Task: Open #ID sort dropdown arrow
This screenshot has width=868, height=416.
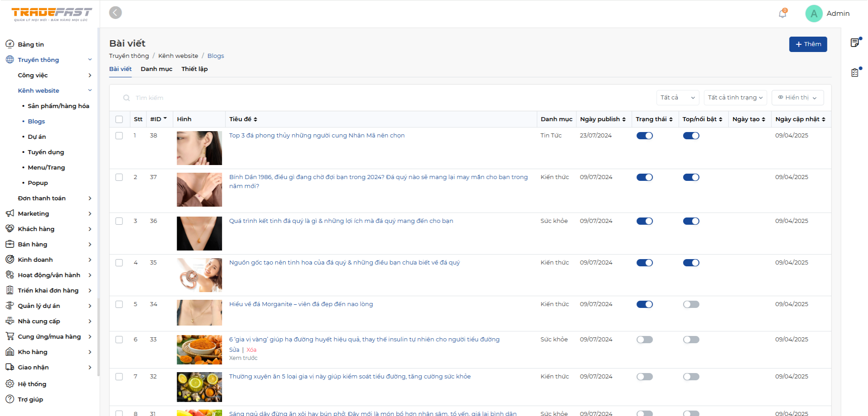Action: (x=165, y=118)
